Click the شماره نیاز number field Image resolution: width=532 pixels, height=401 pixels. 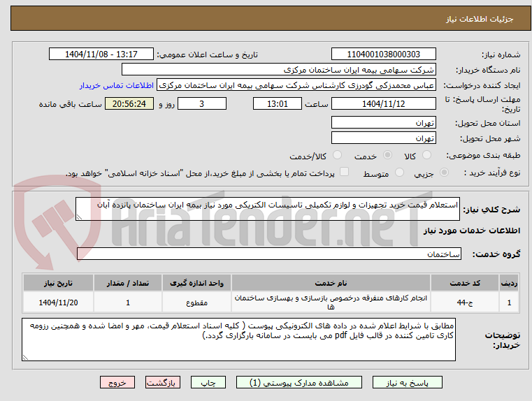[383, 54]
